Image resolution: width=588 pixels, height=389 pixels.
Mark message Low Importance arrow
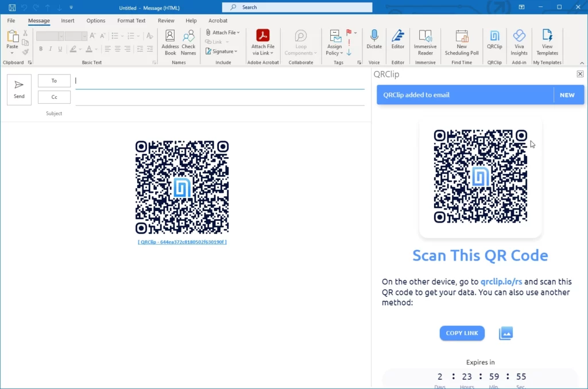coord(349,52)
